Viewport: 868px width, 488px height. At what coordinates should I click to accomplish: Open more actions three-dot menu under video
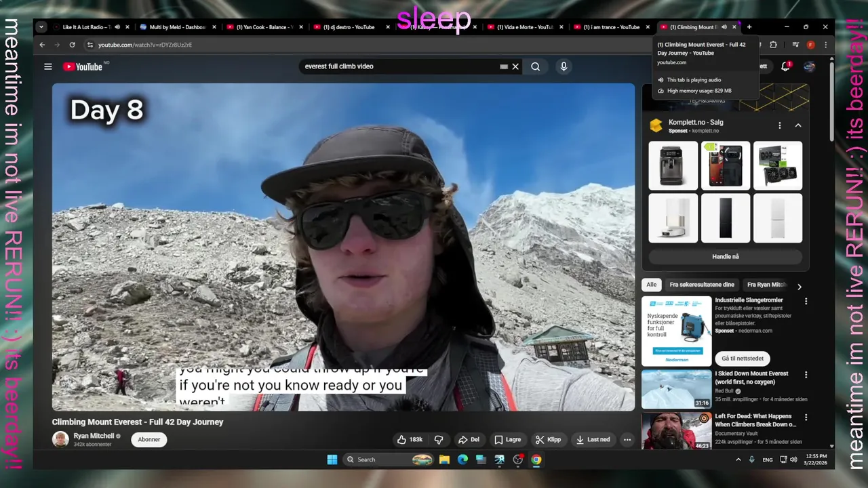pyautogui.click(x=627, y=439)
